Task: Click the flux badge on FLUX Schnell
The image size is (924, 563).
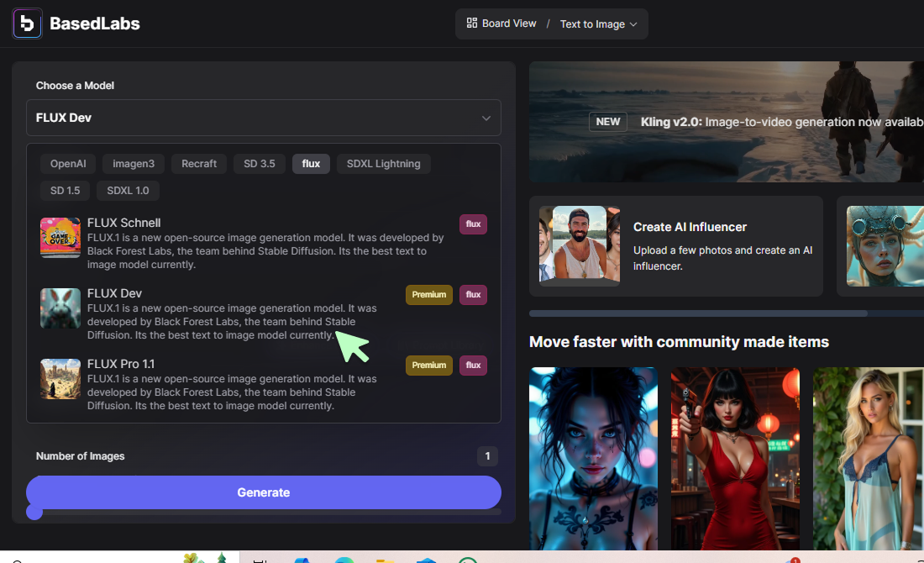Action: pyautogui.click(x=473, y=224)
